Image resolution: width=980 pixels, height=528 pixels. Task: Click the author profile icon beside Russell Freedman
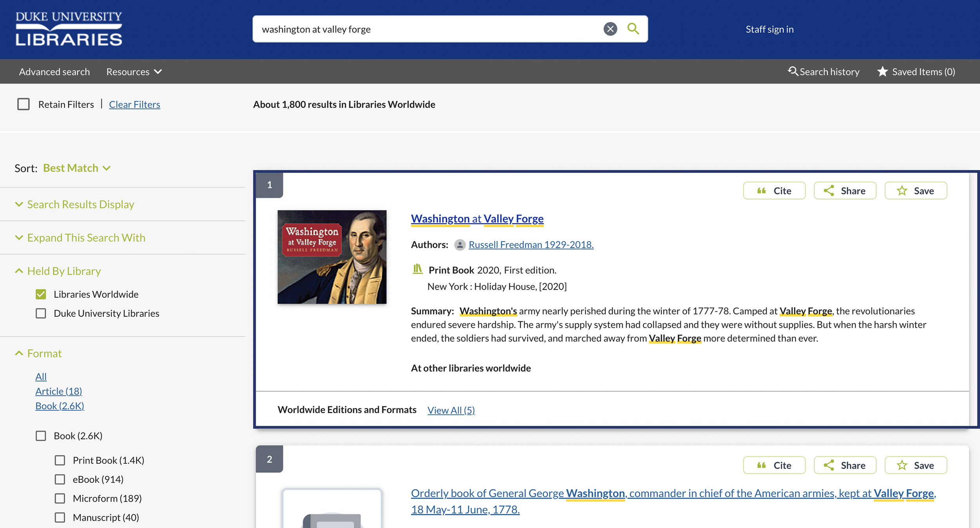pyautogui.click(x=459, y=245)
